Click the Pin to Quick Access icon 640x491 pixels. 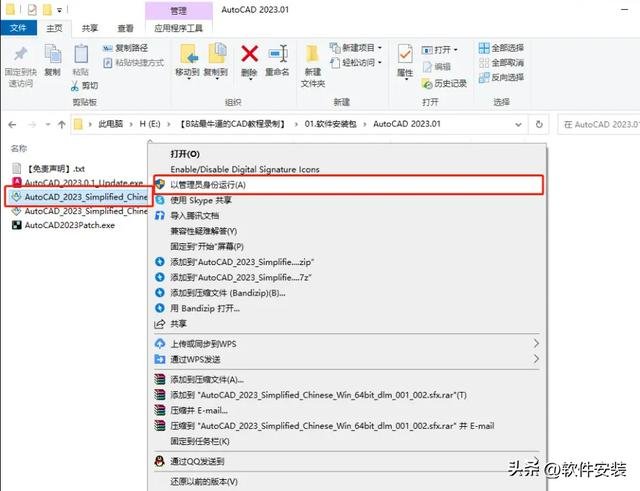[20, 54]
